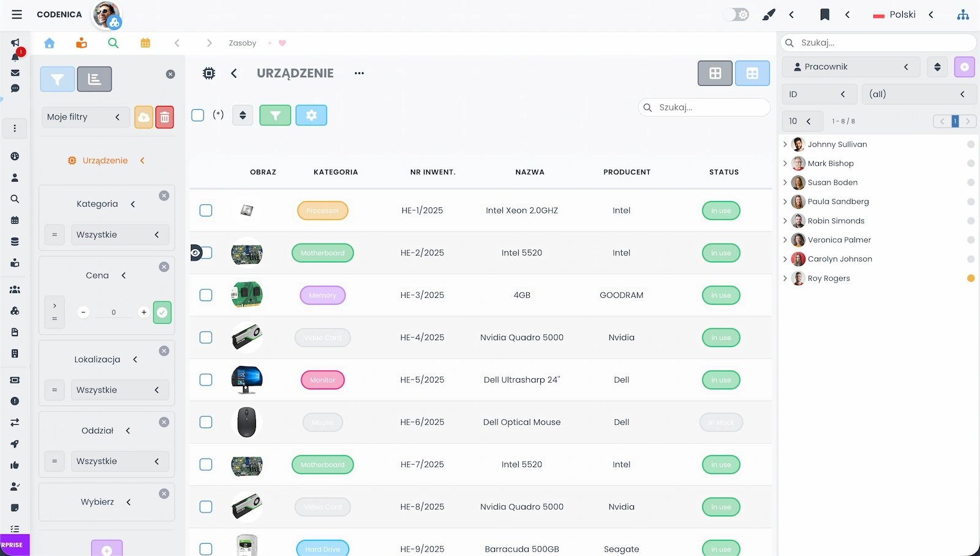
Task: Open the Polski language dropdown
Action: click(x=903, y=15)
